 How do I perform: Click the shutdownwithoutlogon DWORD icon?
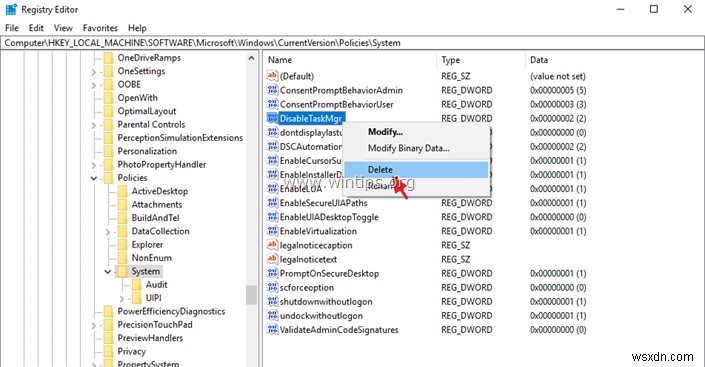(x=272, y=301)
